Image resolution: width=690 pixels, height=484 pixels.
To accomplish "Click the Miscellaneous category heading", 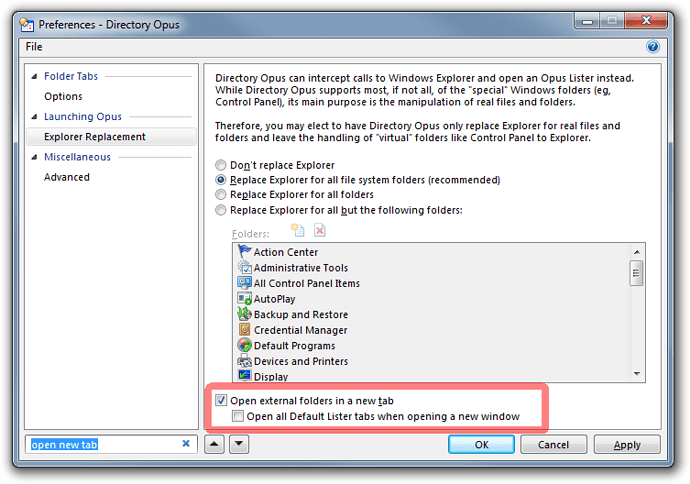I will point(77,157).
